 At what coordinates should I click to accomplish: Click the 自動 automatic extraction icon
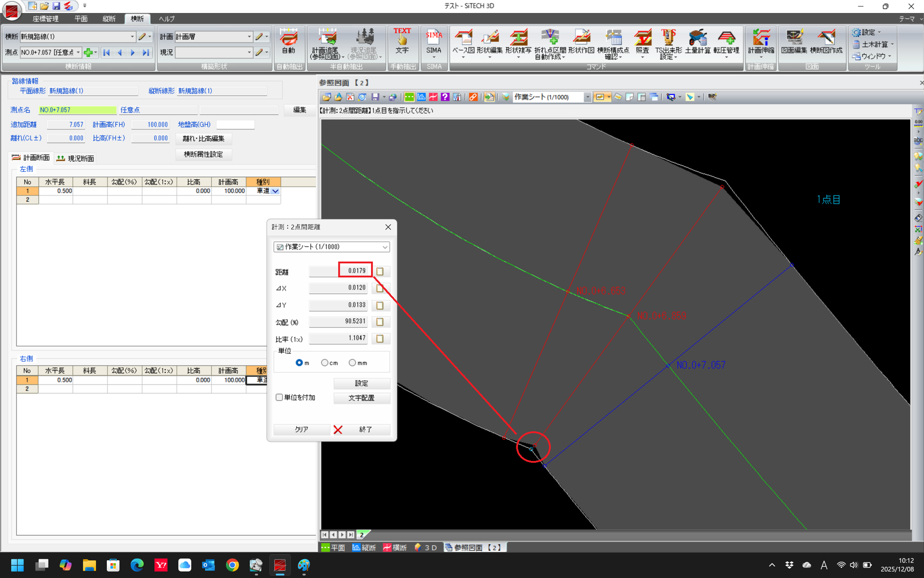point(288,41)
